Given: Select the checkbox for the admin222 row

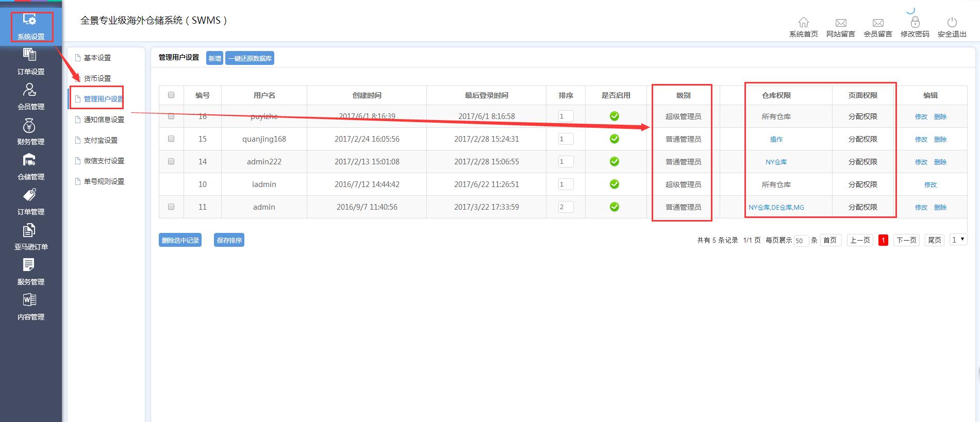Looking at the screenshot, I should tap(171, 161).
